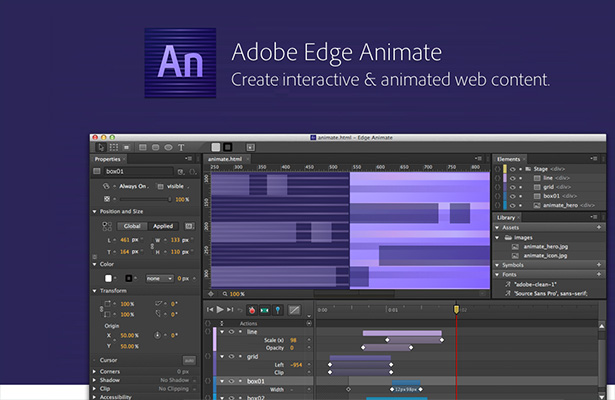The width and height of the screenshot is (615, 400).
Task: Click the blue pin icon in timeline
Action: tap(277, 310)
